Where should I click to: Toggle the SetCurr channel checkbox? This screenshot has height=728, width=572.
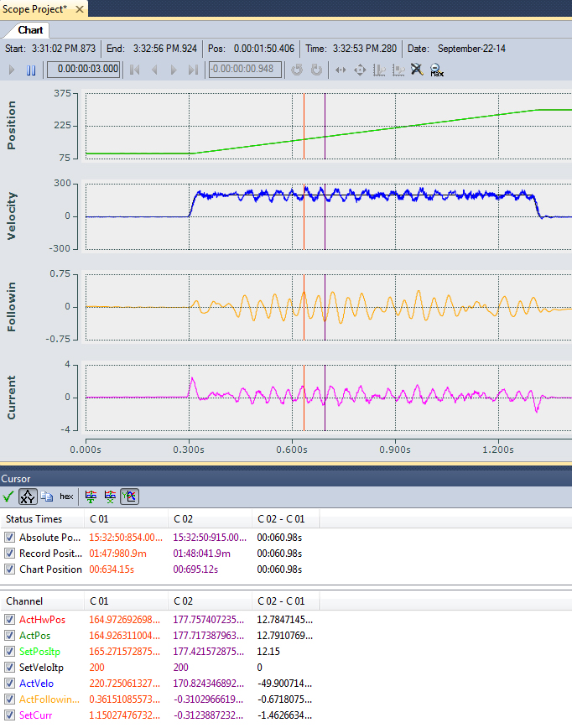(9, 715)
